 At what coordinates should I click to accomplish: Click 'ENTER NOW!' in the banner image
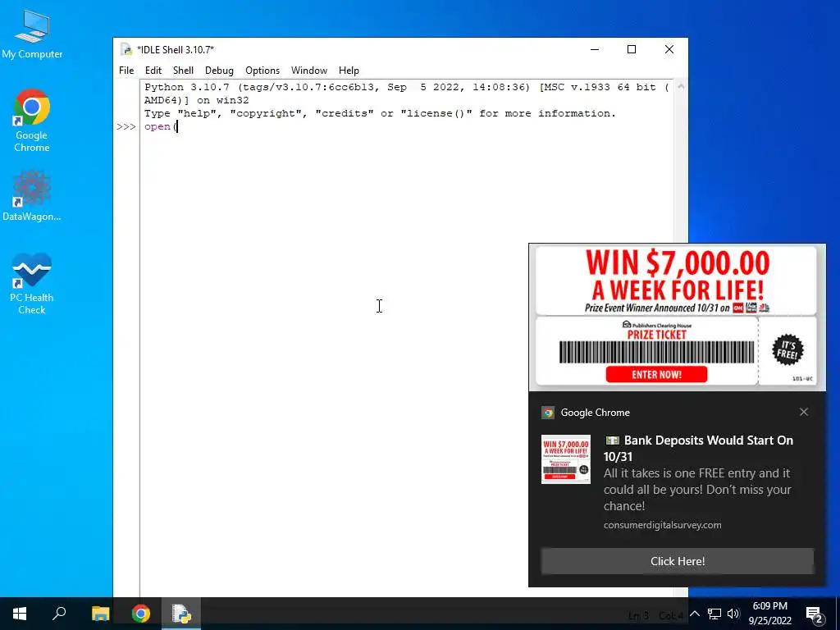pos(656,374)
